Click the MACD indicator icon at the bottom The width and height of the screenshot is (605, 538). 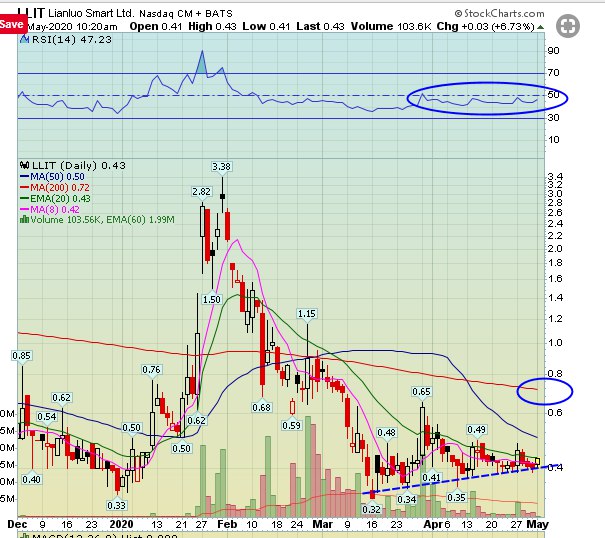pyautogui.click(x=24, y=536)
